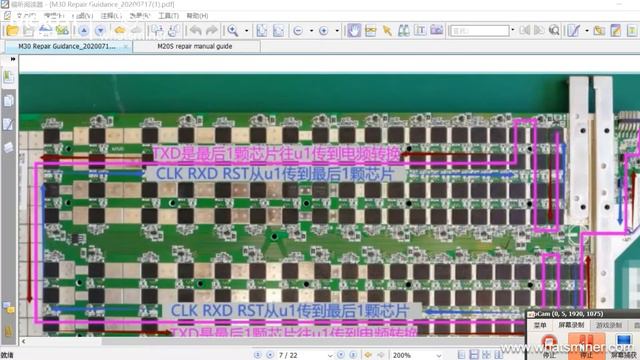Click the find next icon
Viewport: 640px width, 360px height.
539,31
